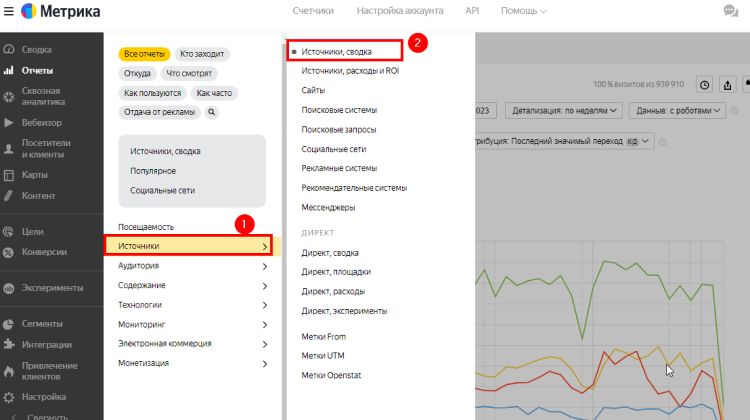The width and height of the screenshot is (750, 420).
Task: Click the Цели target icon
Action: (9, 232)
